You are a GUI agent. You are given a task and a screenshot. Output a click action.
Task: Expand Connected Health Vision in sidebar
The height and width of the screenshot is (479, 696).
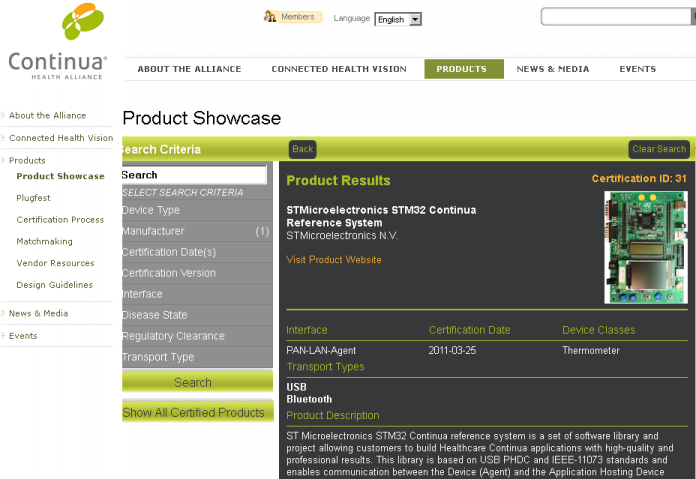pyautogui.click(x=61, y=138)
